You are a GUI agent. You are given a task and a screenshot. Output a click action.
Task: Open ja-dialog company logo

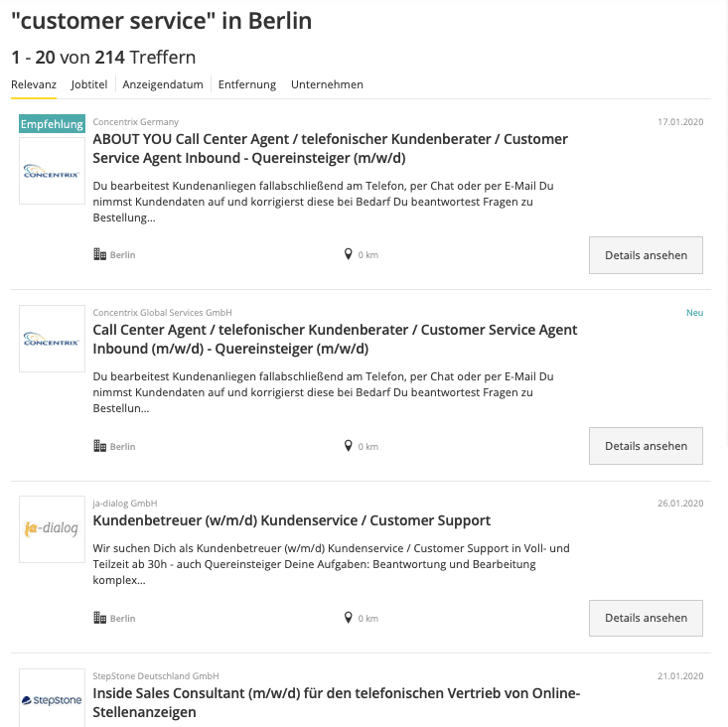tap(52, 529)
